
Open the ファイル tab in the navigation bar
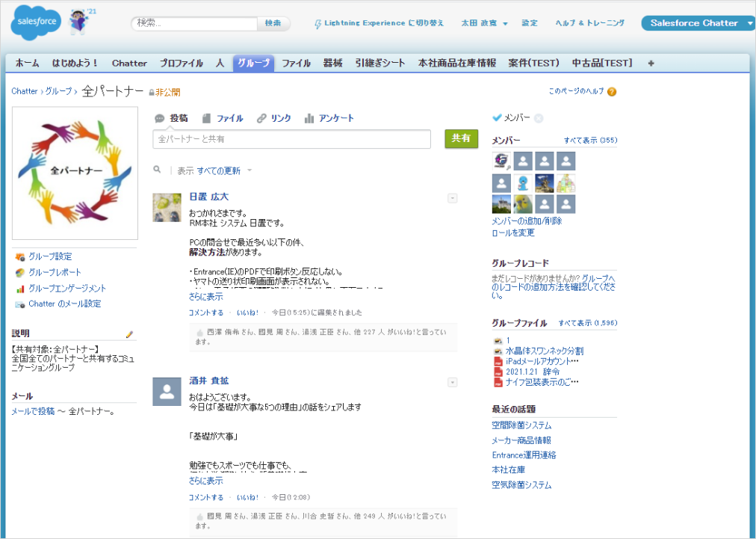pos(296,64)
